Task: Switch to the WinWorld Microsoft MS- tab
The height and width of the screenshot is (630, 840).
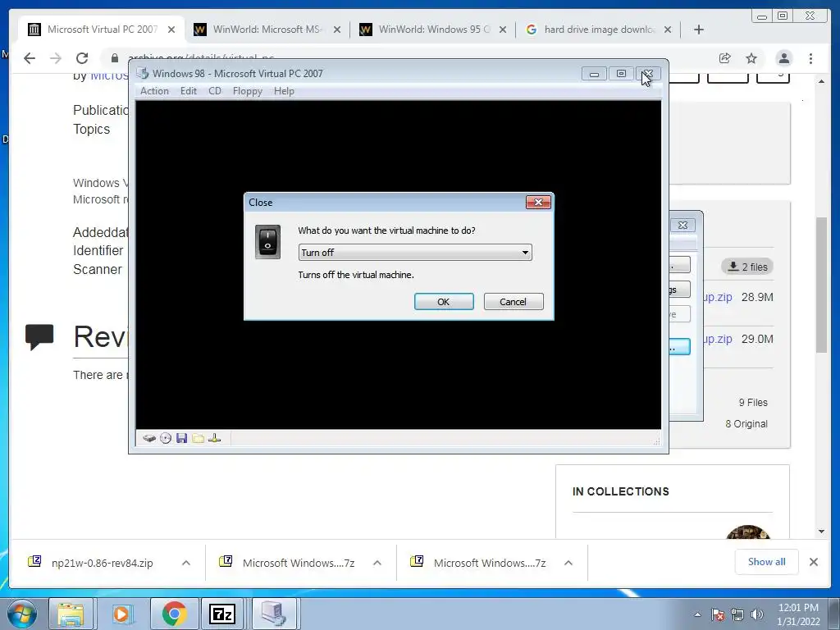Action: pos(267,30)
